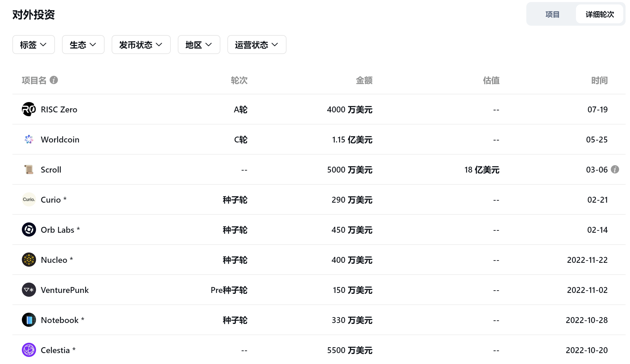630x364 pixels.
Task: Click the Worldcoin logo icon
Action: click(x=29, y=140)
